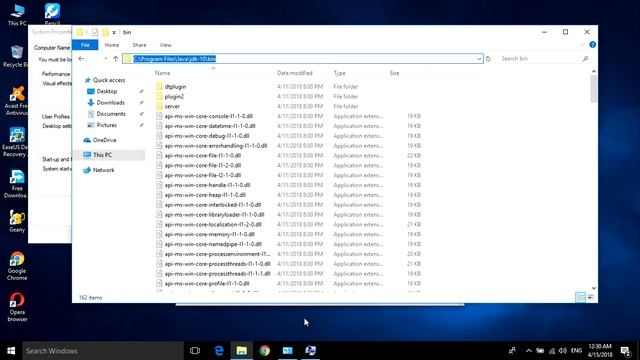Select api-ms-win-core-libraryloader-l1-1-0.dll file
The width and height of the screenshot is (640, 360).
click(214, 215)
